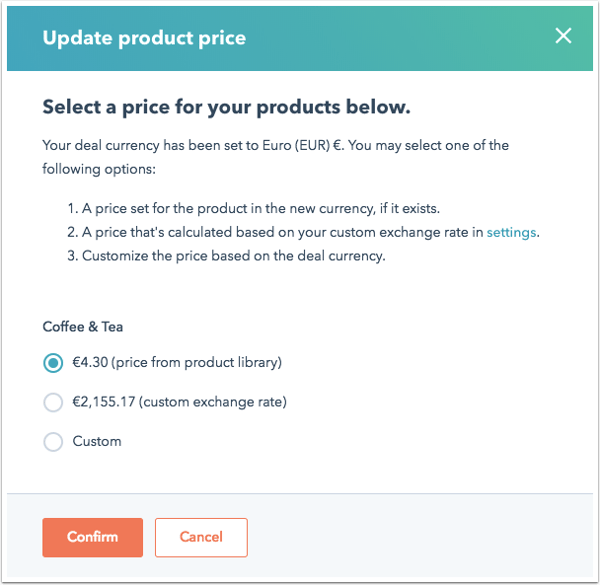Click the grey footer area beside Cancel

pos(420,537)
